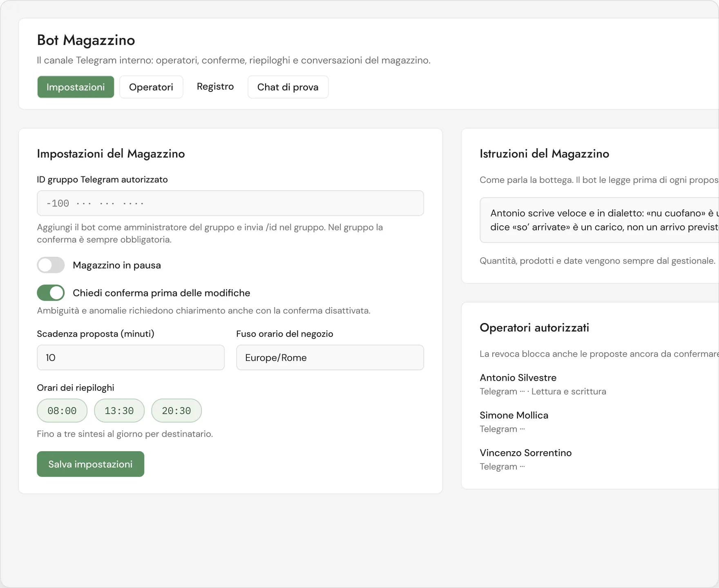
Task: Click the 'Operatori autorizzati' heading
Action: pos(534,327)
